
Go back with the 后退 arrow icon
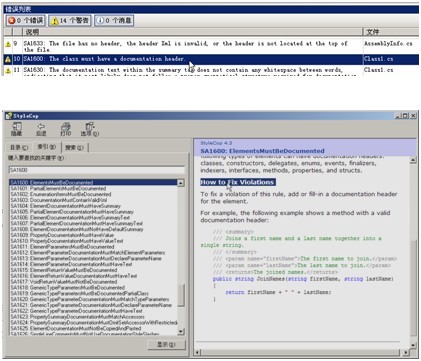tap(41, 129)
